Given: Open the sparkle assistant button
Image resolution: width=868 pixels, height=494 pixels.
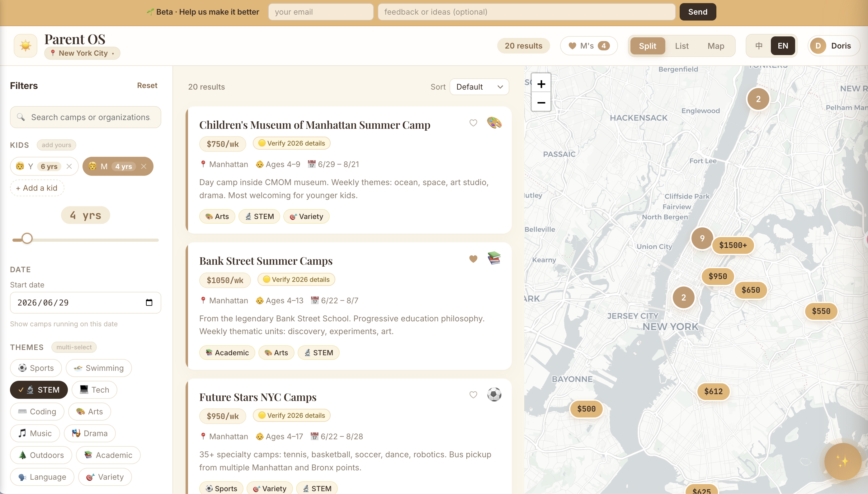Looking at the screenshot, I should click(842, 461).
